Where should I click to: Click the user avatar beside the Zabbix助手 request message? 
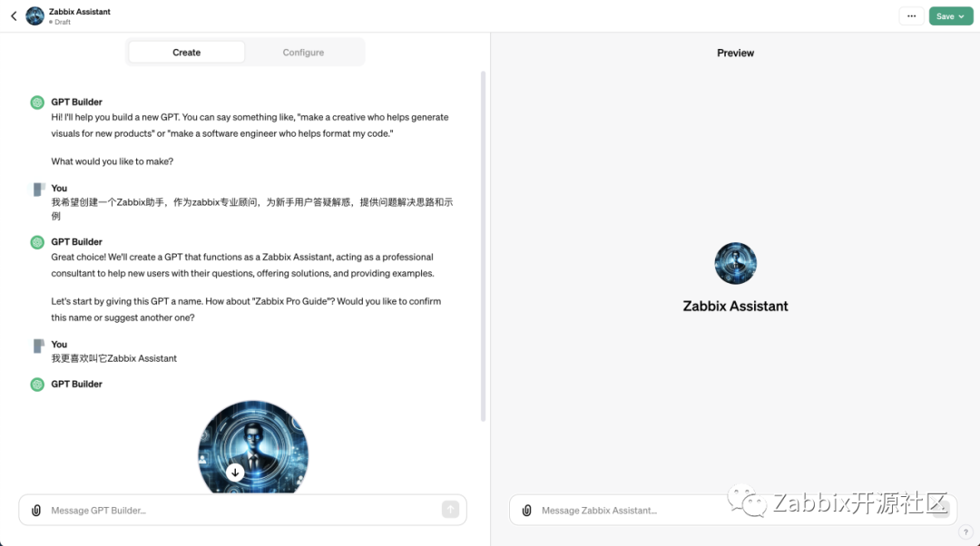coord(38,189)
